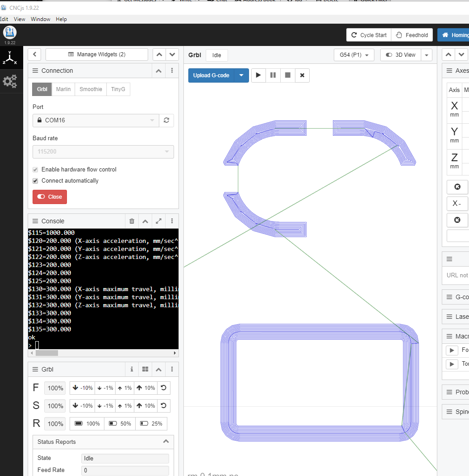469x476 pixels.
Task: Show Grbl info icon
Action: click(132, 369)
